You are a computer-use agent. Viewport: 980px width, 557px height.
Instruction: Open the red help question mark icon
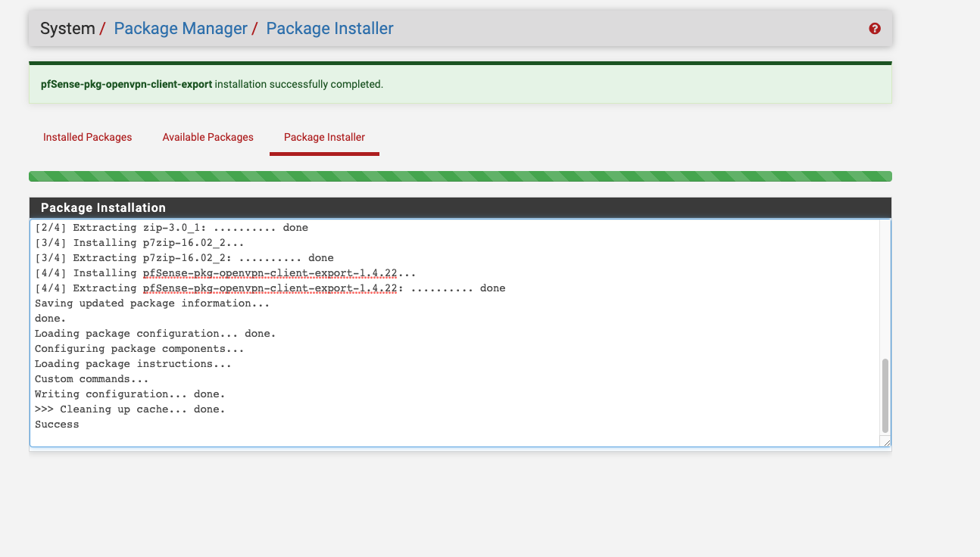pos(875,29)
